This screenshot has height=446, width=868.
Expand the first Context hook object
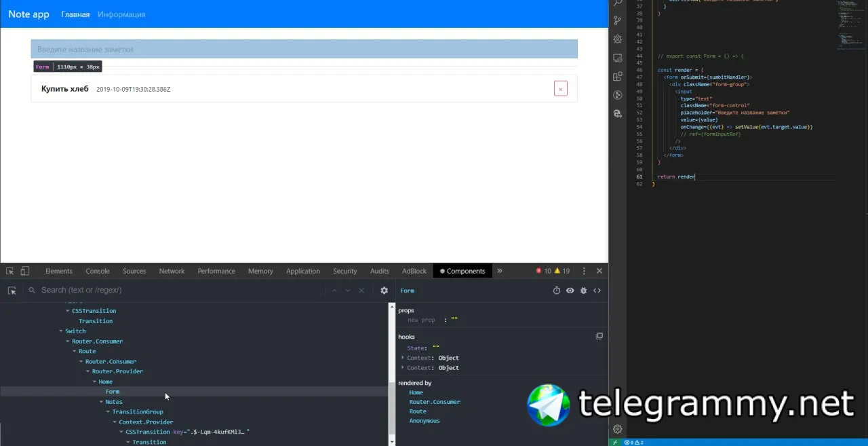(x=403, y=358)
